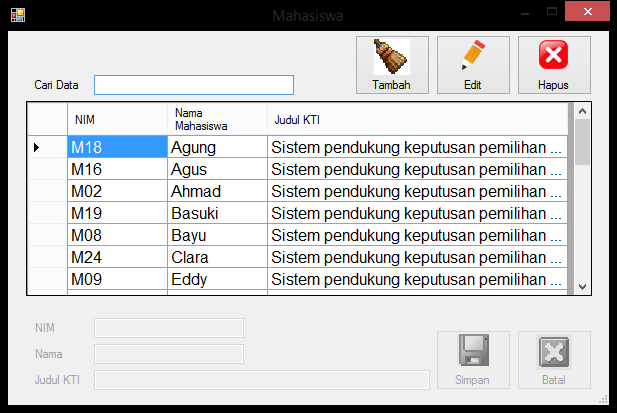The height and width of the screenshot is (413, 617).
Task: Click the Hapus red X icon button
Action: [x=553, y=65]
